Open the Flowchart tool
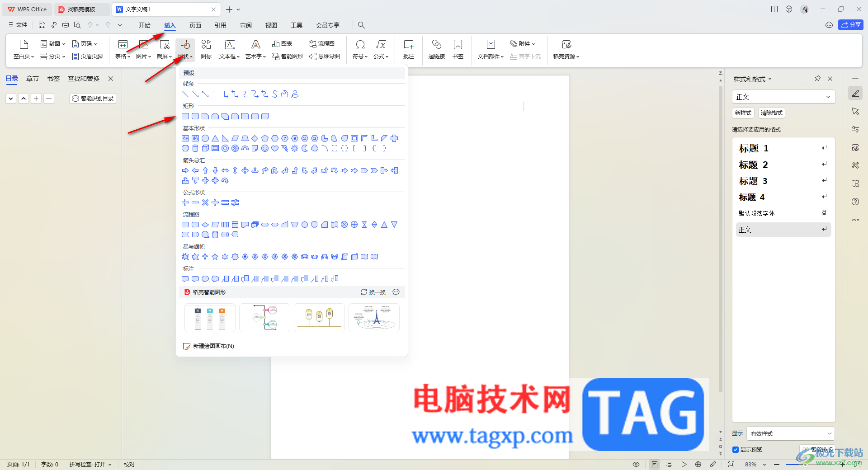868x470 pixels. tap(322, 44)
